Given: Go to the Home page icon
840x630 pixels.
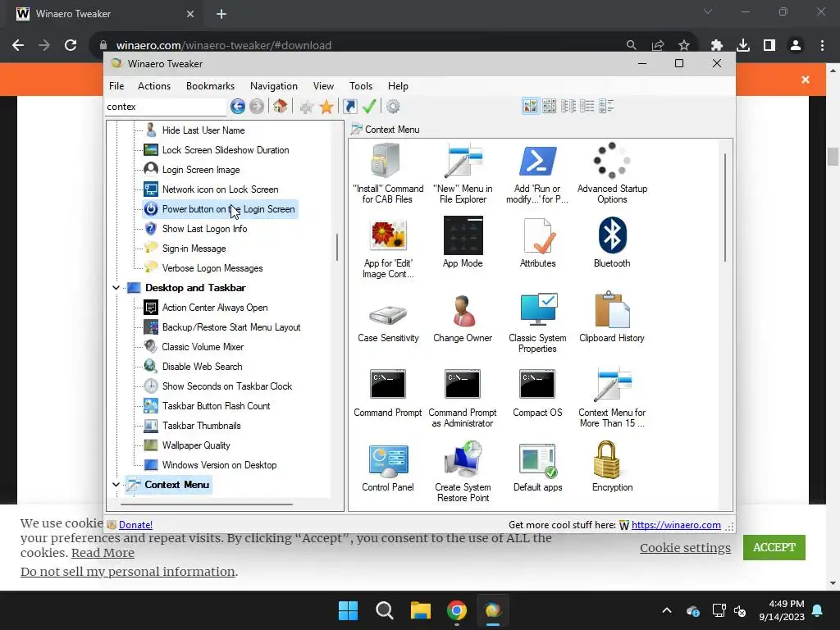Looking at the screenshot, I should pos(281,106).
